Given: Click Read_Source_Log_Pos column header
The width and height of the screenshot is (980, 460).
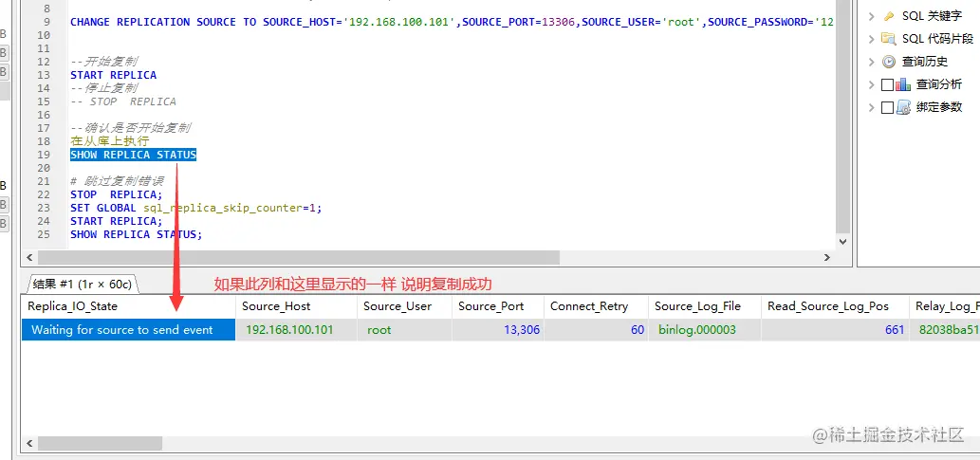Looking at the screenshot, I should [x=834, y=306].
